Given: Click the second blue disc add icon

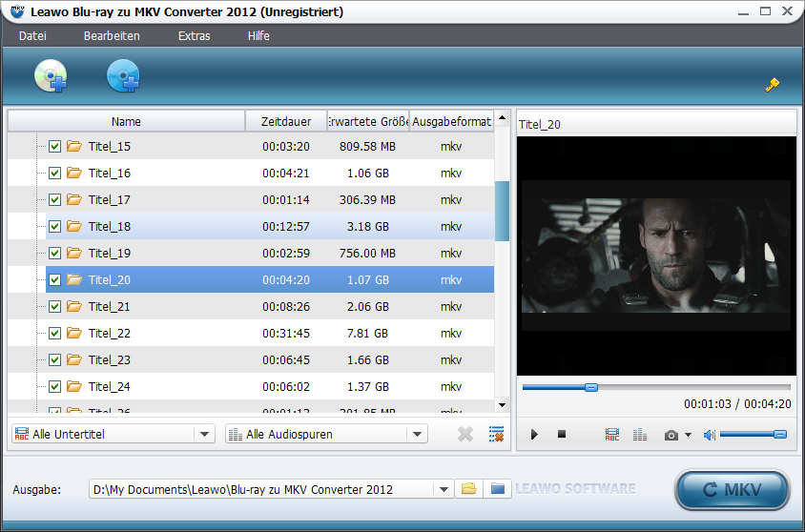Looking at the screenshot, I should pos(123,75).
